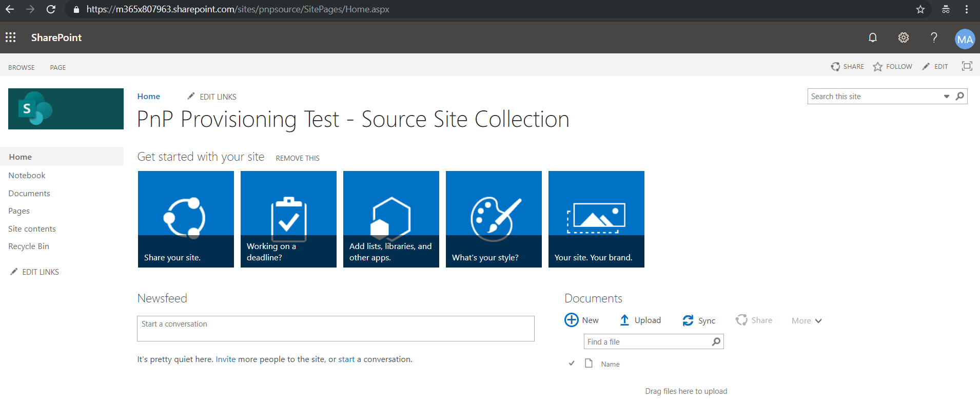Click the help question mark icon
The height and width of the screenshot is (400, 980).
point(934,37)
